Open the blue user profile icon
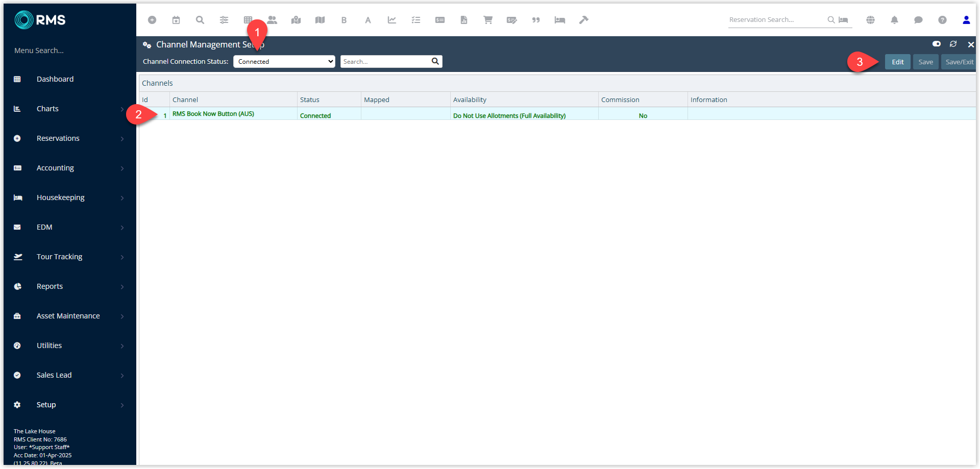This screenshot has width=980, height=469. [966, 20]
